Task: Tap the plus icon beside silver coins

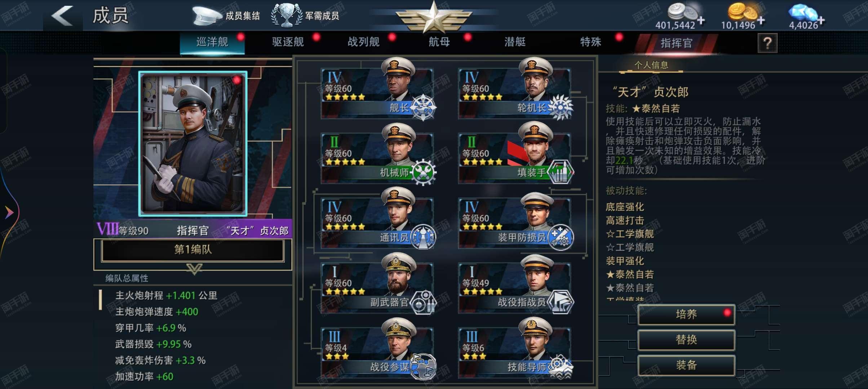Action: (701, 20)
